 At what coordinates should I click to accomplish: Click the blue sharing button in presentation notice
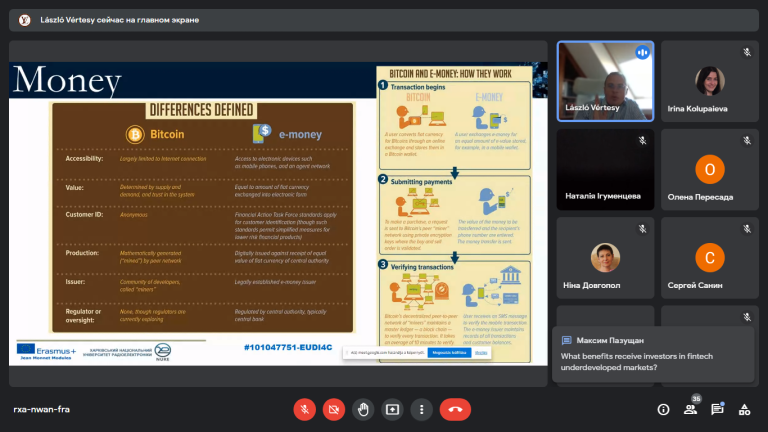[449, 353]
